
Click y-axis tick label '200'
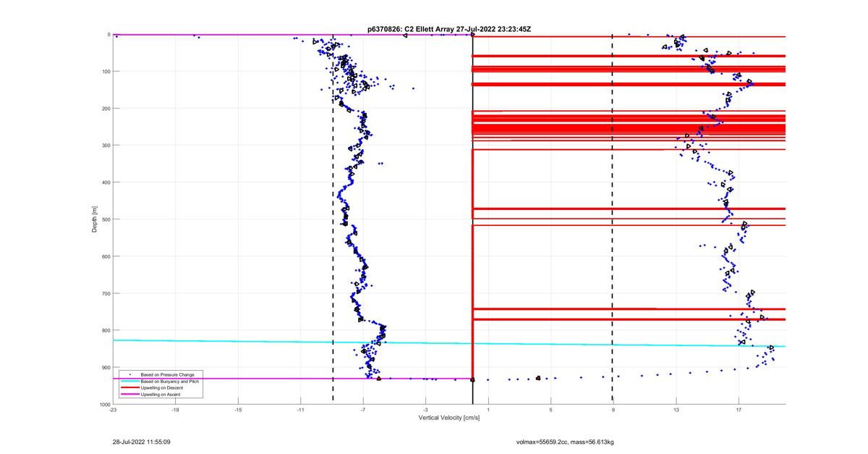pyautogui.click(x=106, y=108)
